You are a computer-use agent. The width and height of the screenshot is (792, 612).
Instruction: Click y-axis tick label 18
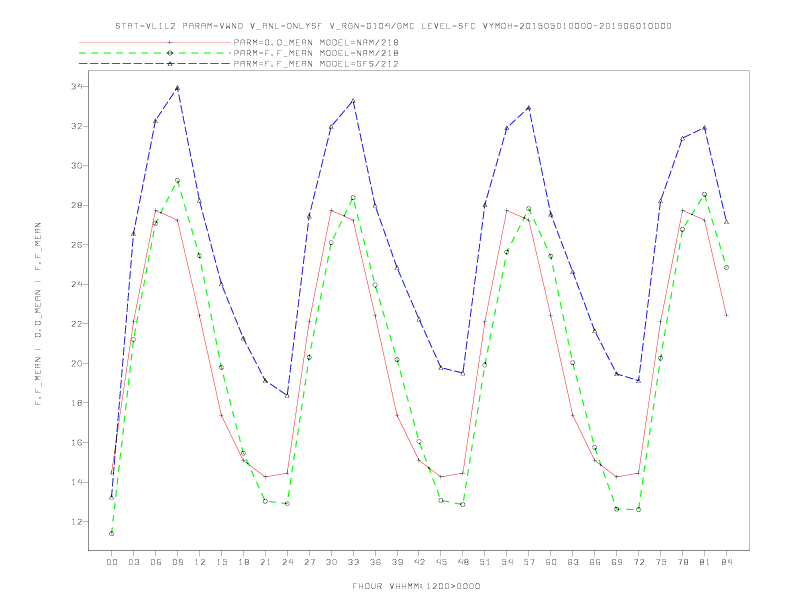point(77,403)
